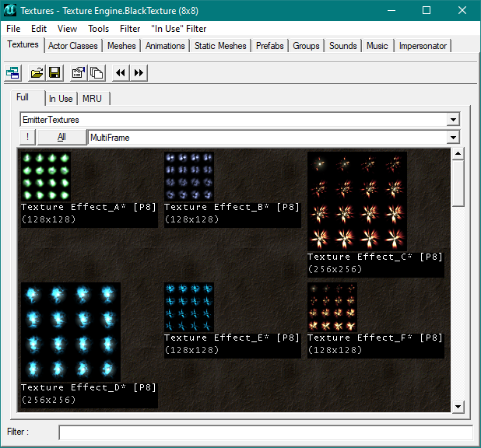The height and width of the screenshot is (448, 481).
Task: Click the exclamation mark button
Action: (x=27, y=137)
